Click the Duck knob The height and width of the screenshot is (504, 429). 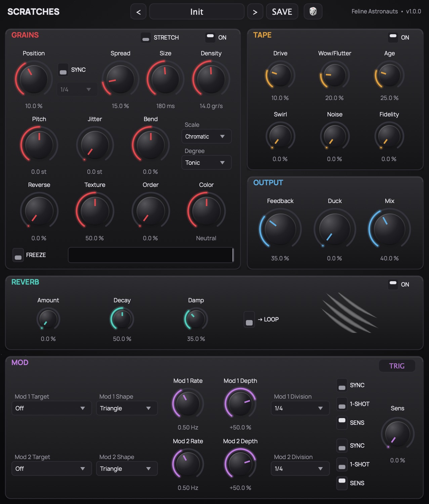click(335, 229)
